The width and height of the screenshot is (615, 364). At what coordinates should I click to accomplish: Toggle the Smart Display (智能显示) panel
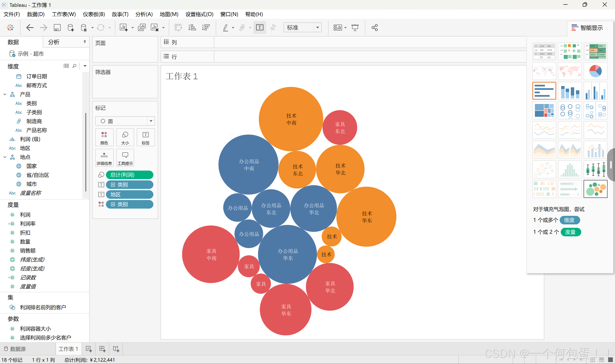(x=587, y=28)
